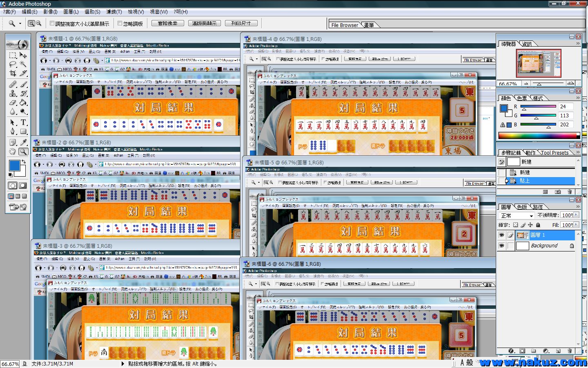
Task: Open the History panel options menu
Action: [578, 152]
